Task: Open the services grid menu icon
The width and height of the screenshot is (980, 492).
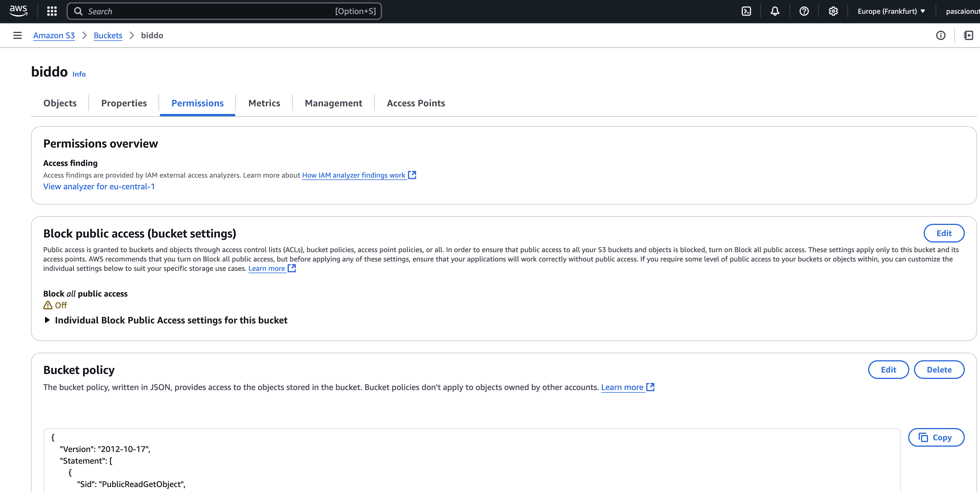Action: (52, 11)
